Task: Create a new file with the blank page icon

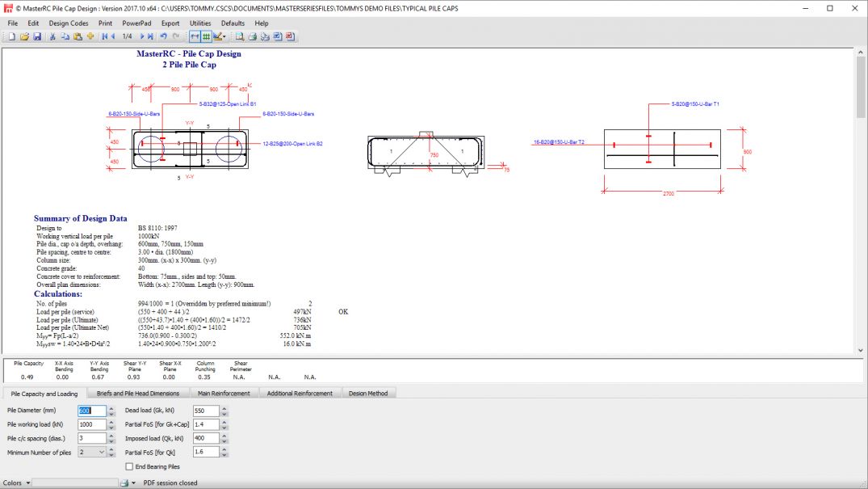Action: 11,36
